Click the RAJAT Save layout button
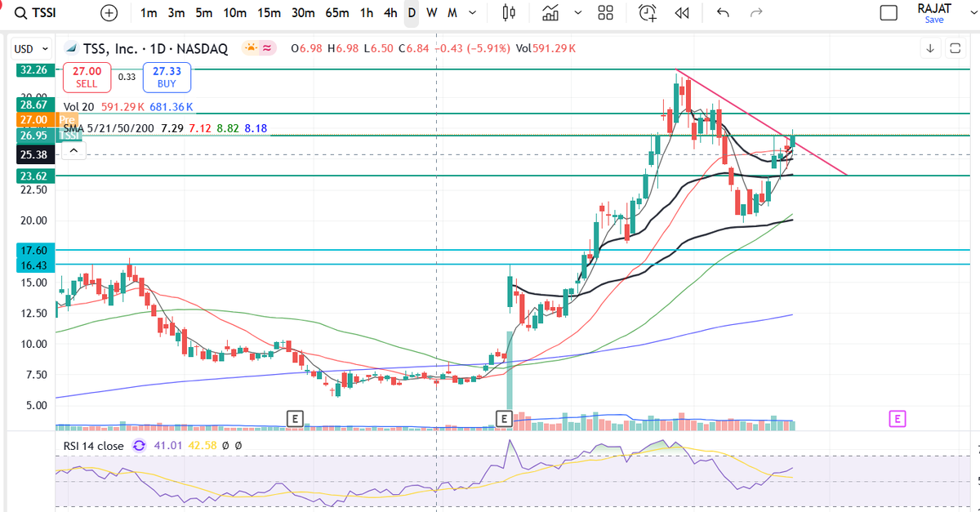The image size is (980, 512). point(934,13)
